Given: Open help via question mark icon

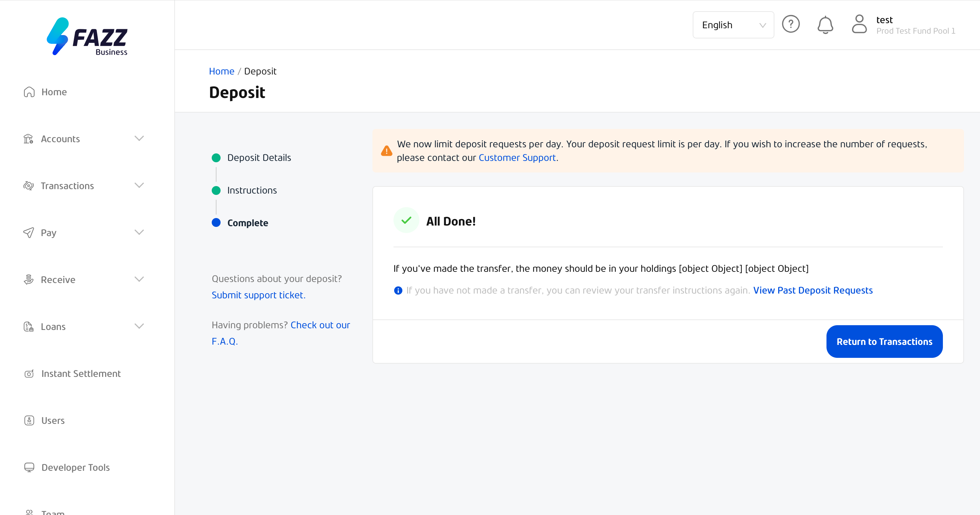Looking at the screenshot, I should coord(790,24).
